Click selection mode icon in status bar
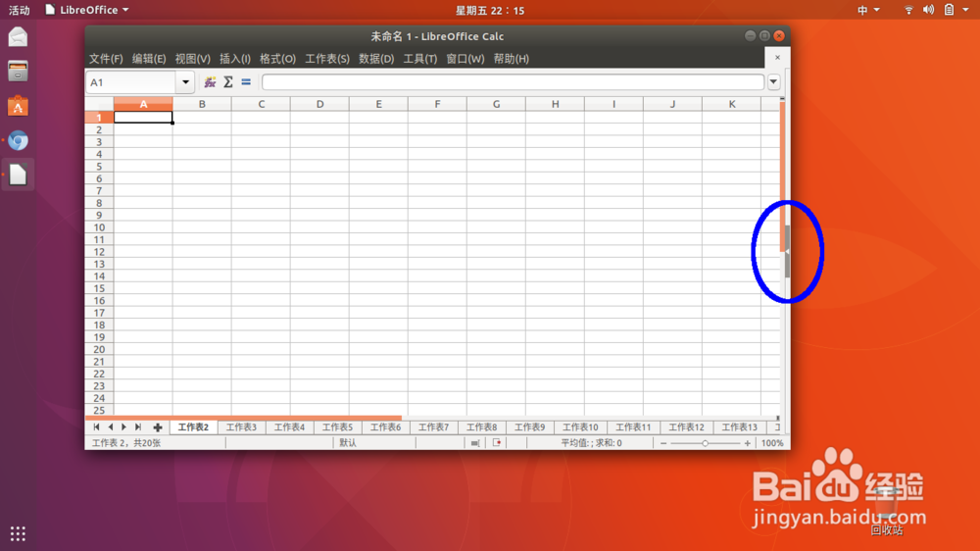Screen dimensions: 980x551 (475, 443)
